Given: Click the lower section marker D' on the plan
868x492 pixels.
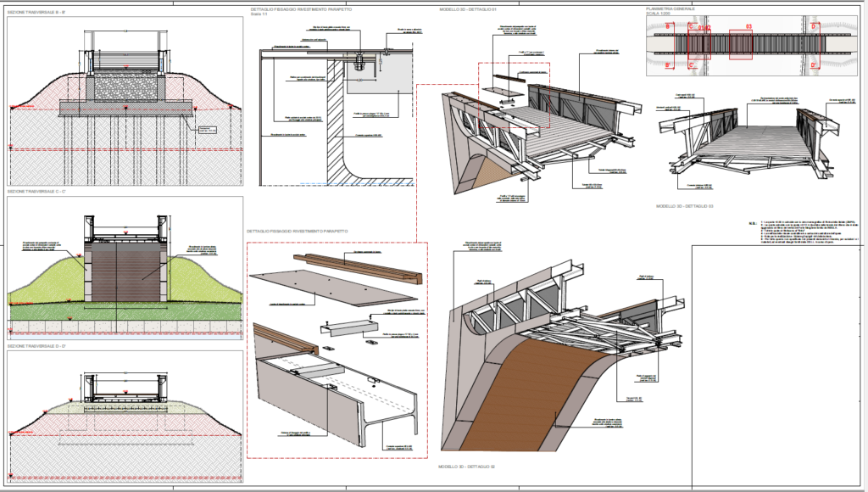Looking at the screenshot, I should (814, 64).
